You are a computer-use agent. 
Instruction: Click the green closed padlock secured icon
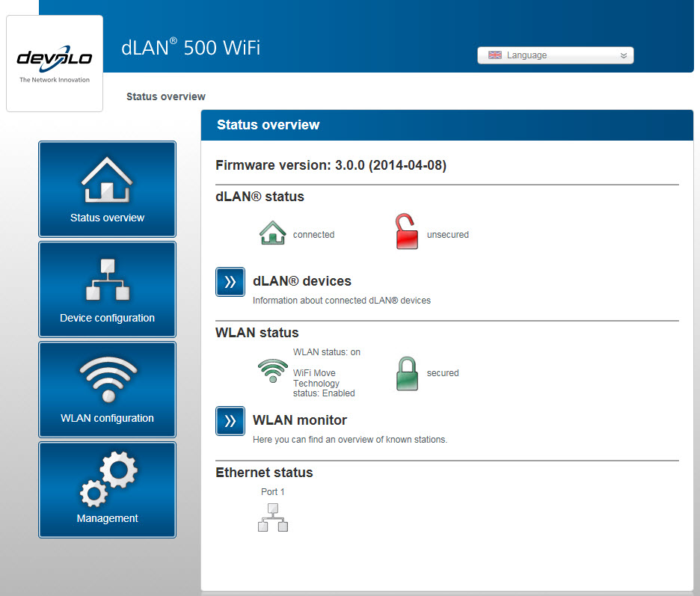click(x=407, y=373)
